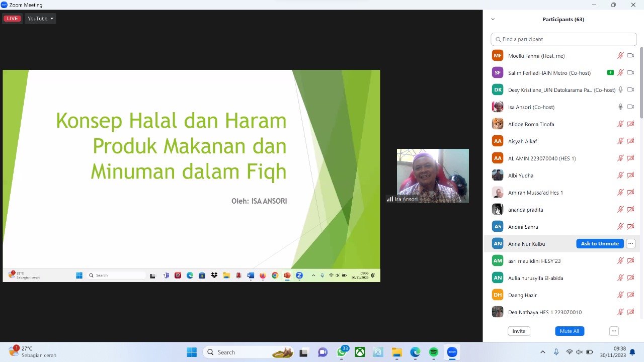
Task: Click Isa Ansori's video thumbnail
Action: click(433, 175)
